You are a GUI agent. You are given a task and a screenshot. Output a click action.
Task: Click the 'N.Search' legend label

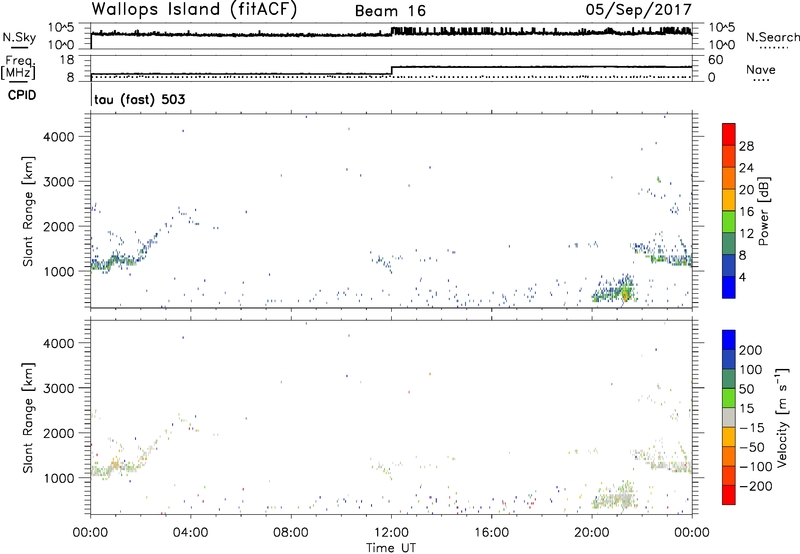772,37
